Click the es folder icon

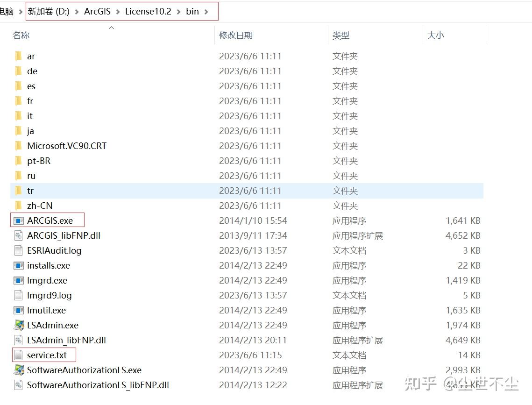click(x=18, y=86)
